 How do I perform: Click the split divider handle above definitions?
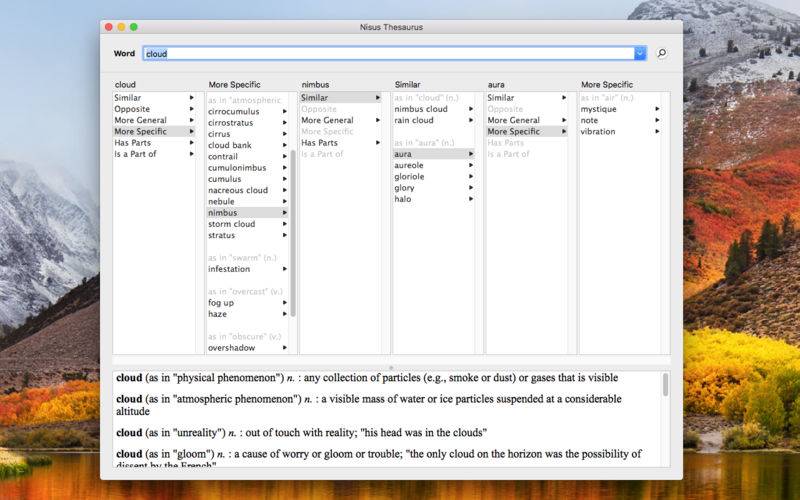tap(391, 367)
